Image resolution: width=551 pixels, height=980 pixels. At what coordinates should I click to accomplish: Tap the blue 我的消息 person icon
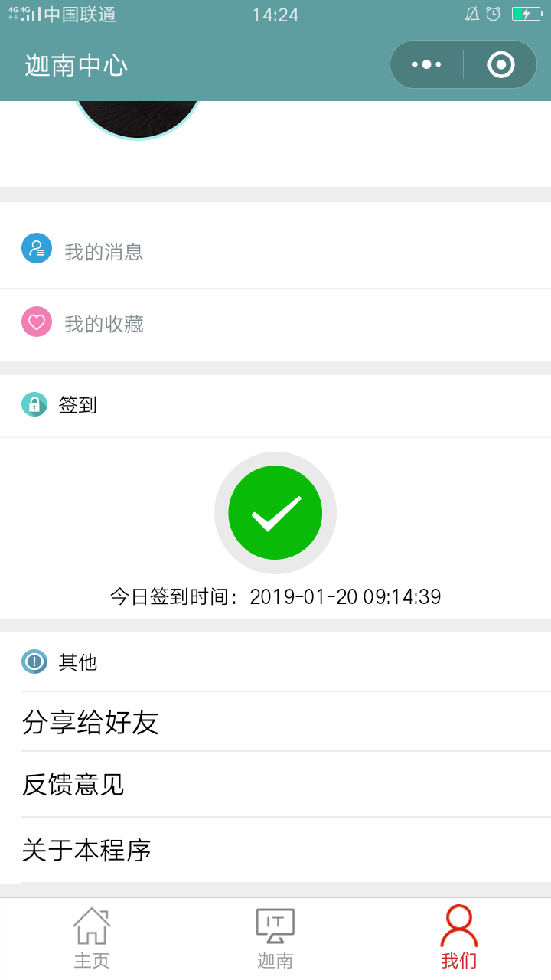(37, 248)
